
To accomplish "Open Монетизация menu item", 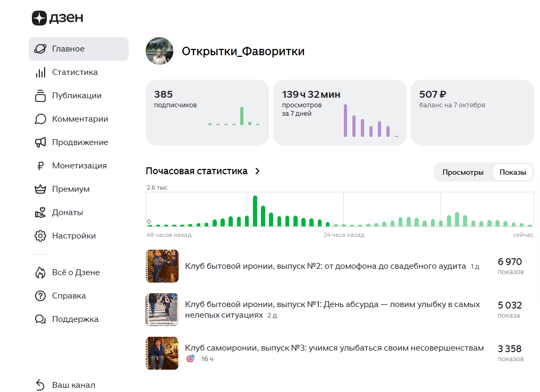I will pyautogui.click(x=79, y=166).
